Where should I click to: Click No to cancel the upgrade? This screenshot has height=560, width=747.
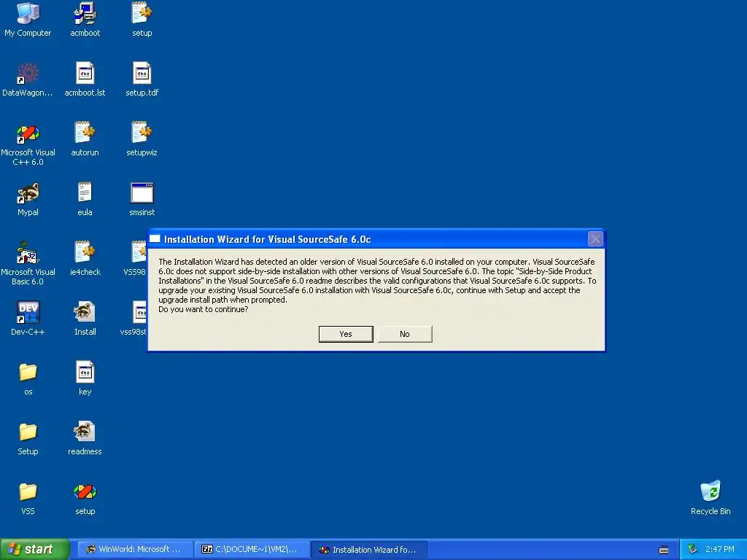pos(405,334)
